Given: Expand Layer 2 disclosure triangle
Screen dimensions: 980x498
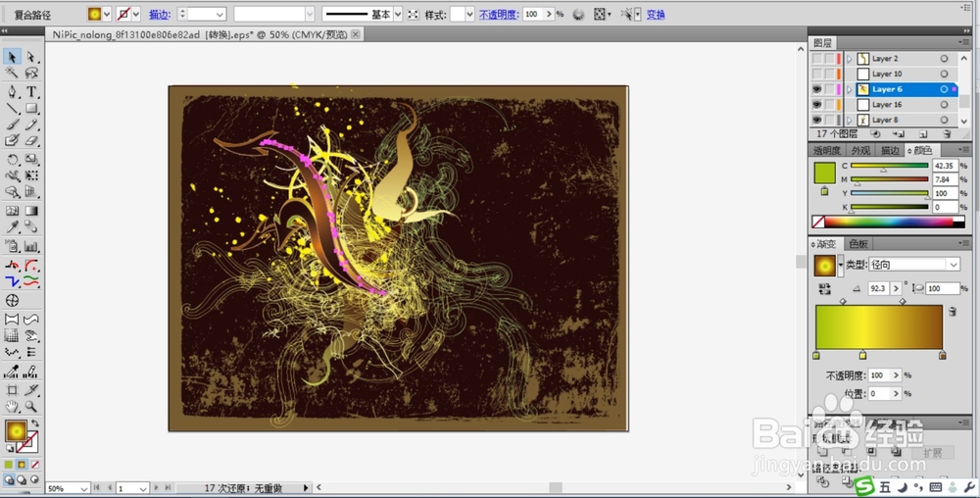Looking at the screenshot, I should point(849,58).
